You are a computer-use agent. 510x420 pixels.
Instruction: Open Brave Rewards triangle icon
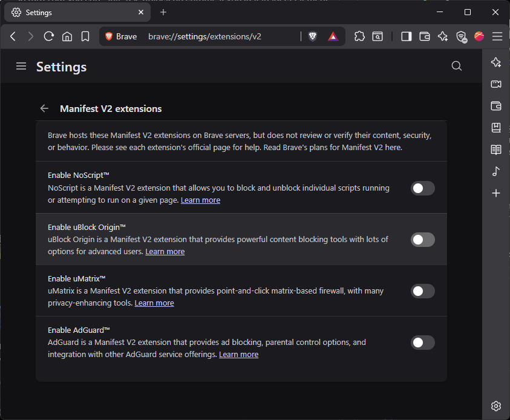click(x=333, y=36)
